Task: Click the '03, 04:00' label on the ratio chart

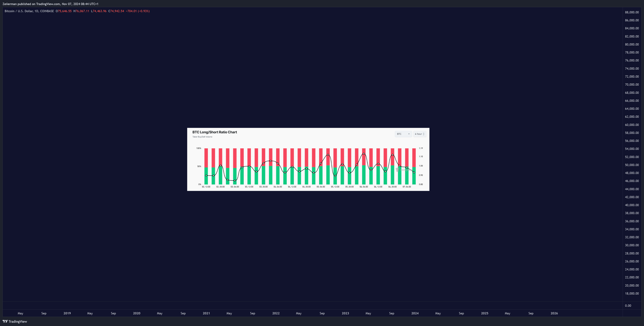Action: pos(235,187)
